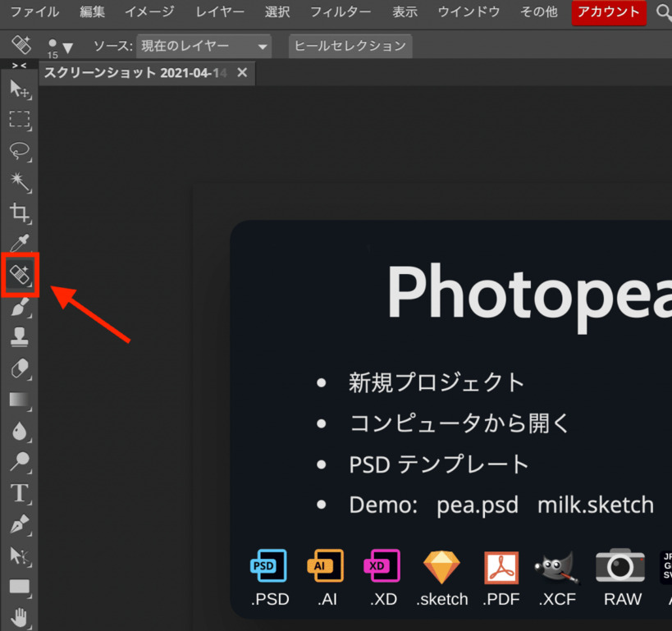672x631 pixels.
Task: Select the Gradient tool
Action: tap(20, 400)
